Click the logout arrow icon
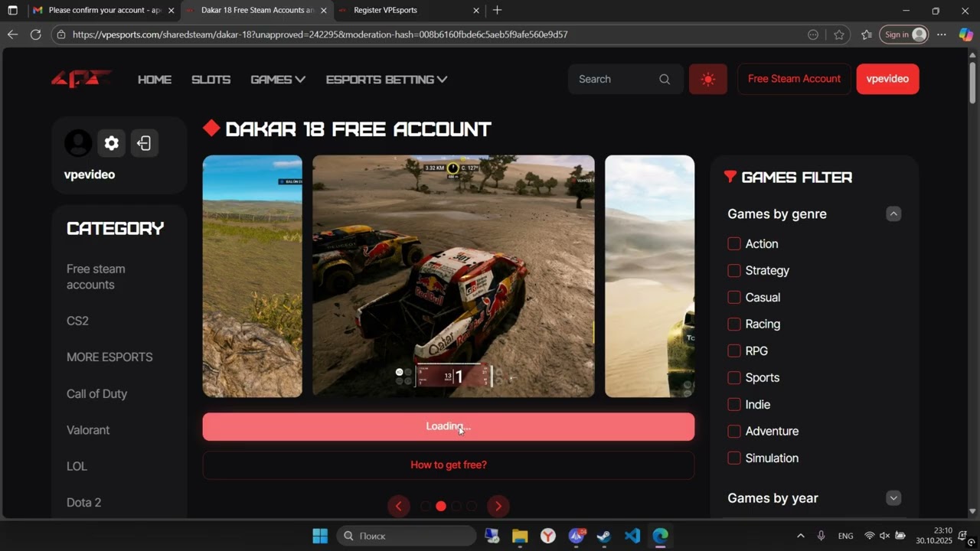 click(144, 143)
